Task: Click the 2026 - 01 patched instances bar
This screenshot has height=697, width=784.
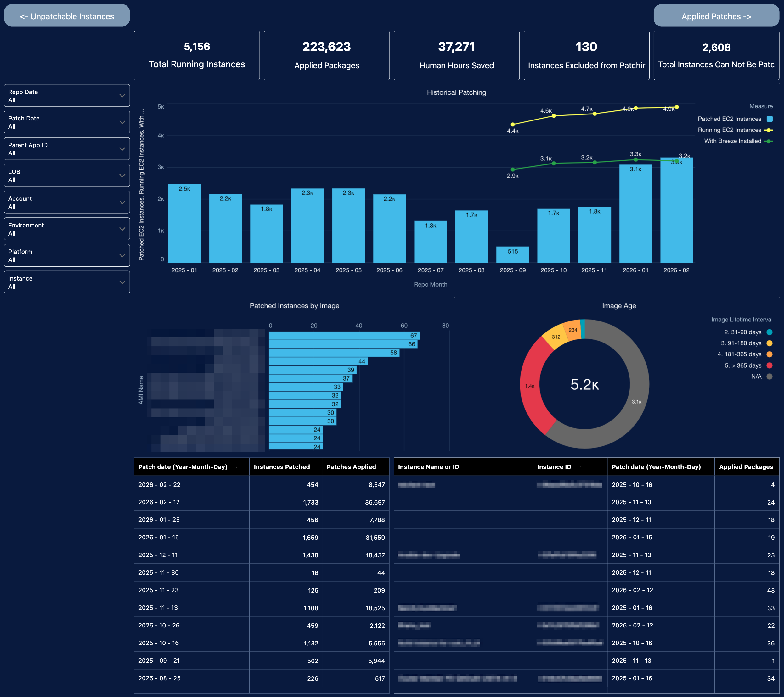Action: (635, 214)
